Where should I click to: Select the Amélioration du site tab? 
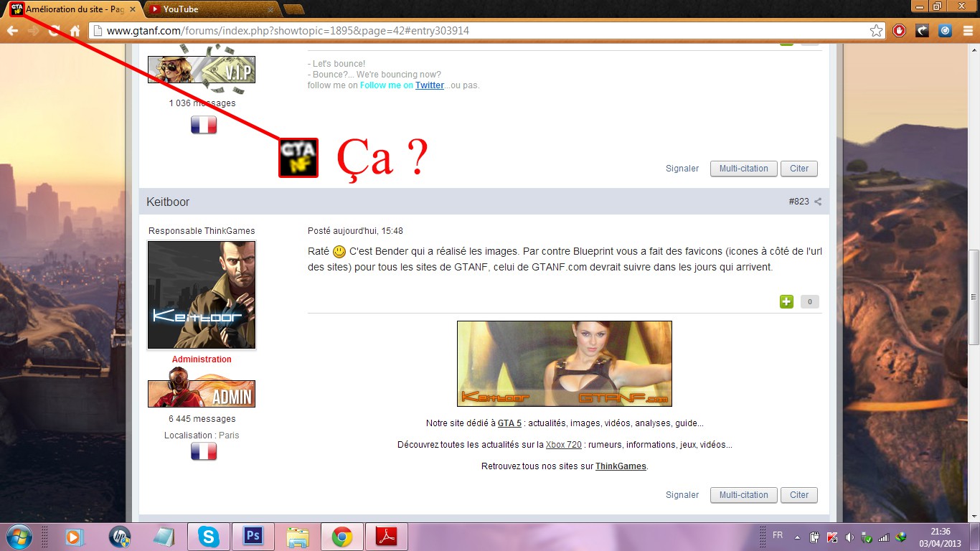72,9
